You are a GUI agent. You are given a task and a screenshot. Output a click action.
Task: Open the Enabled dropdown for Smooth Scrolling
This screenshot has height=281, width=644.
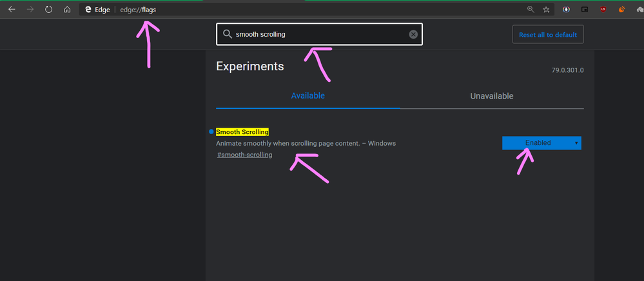click(x=542, y=143)
